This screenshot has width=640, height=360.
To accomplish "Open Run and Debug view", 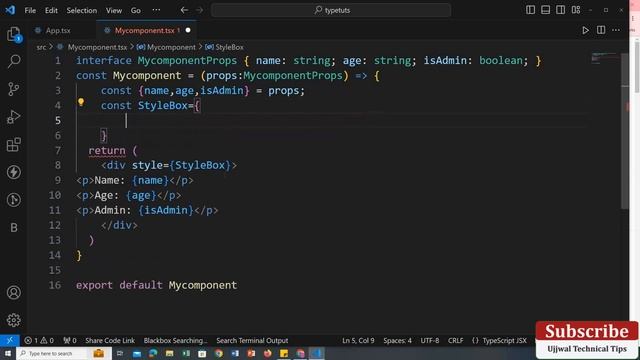I will click(13, 117).
